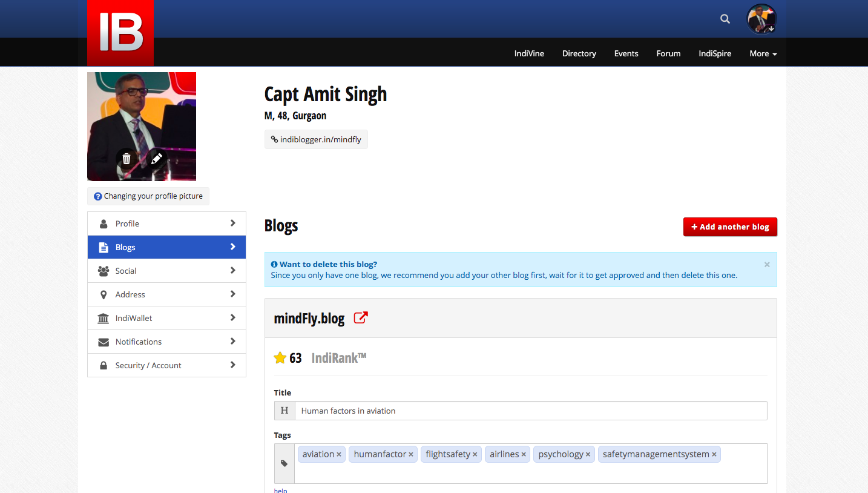The height and width of the screenshot is (493, 868).
Task: Open mindFly.blog via external link icon
Action: [360, 317]
